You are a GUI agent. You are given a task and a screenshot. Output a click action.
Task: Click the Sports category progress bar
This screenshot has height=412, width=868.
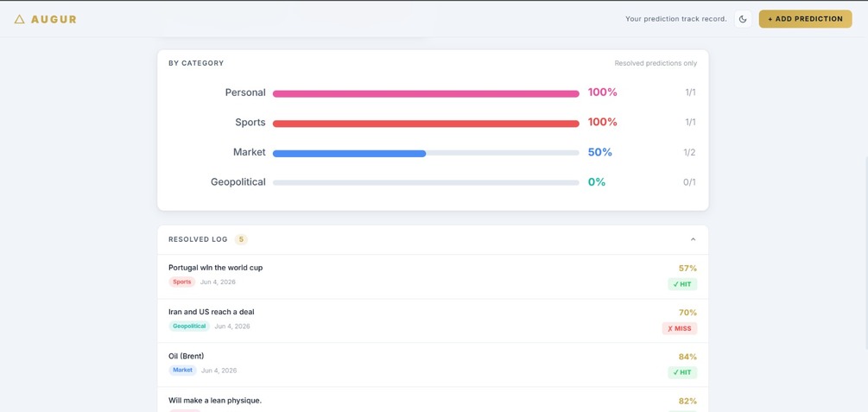pyautogui.click(x=426, y=124)
